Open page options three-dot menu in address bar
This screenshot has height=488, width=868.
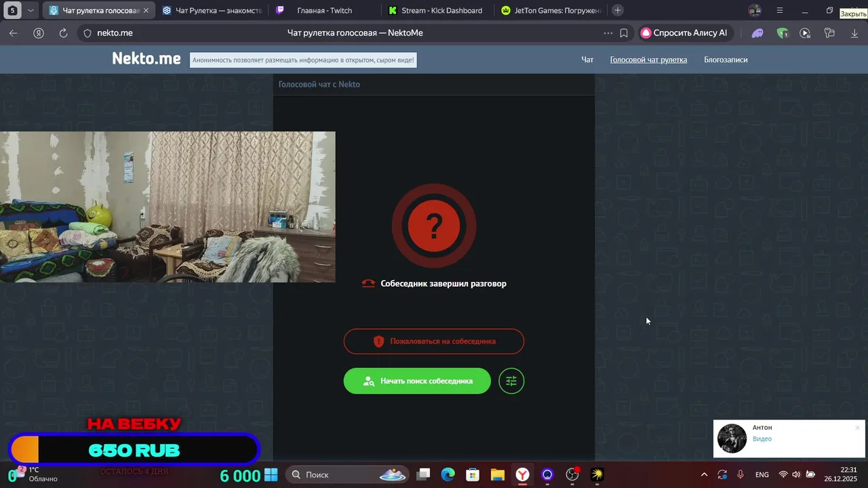click(608, 33)
